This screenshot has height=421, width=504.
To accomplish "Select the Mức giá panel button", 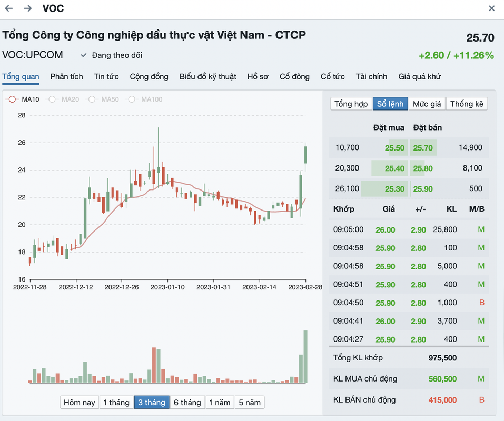I will [427, 104].
